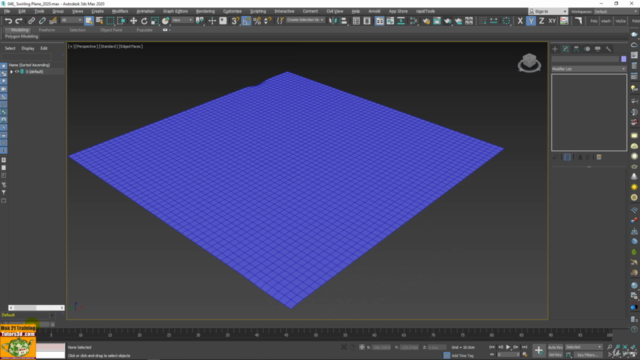Restrict to XY plane constraint
640x360 pixels.
pyautogui.click(x=552, y=21)
